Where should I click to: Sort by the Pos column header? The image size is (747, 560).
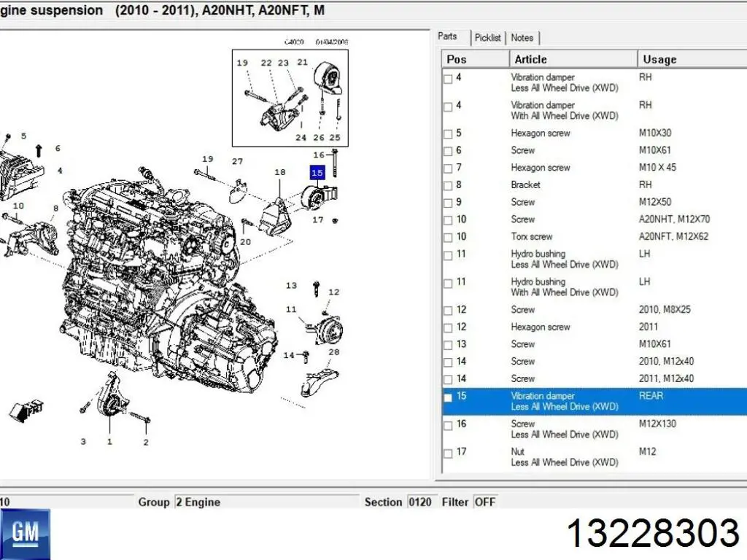475,60
